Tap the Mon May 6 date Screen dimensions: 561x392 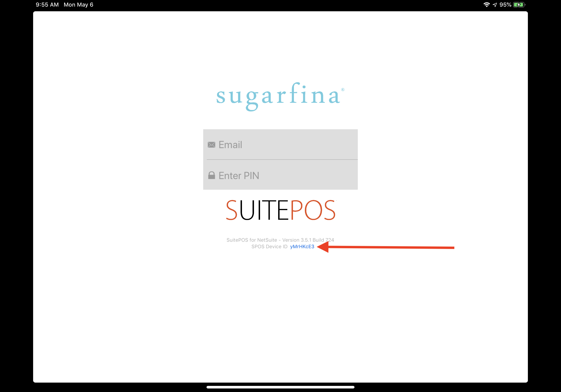78,5
